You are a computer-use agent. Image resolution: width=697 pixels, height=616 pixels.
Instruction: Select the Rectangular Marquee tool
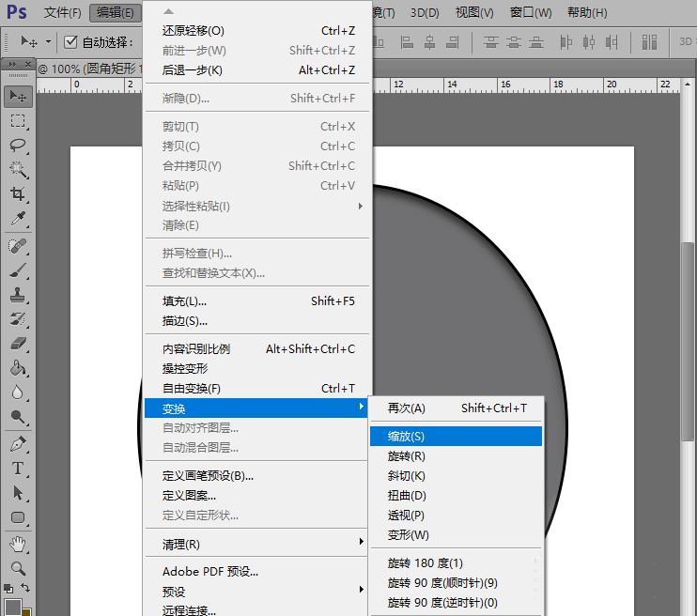point(18,121)
